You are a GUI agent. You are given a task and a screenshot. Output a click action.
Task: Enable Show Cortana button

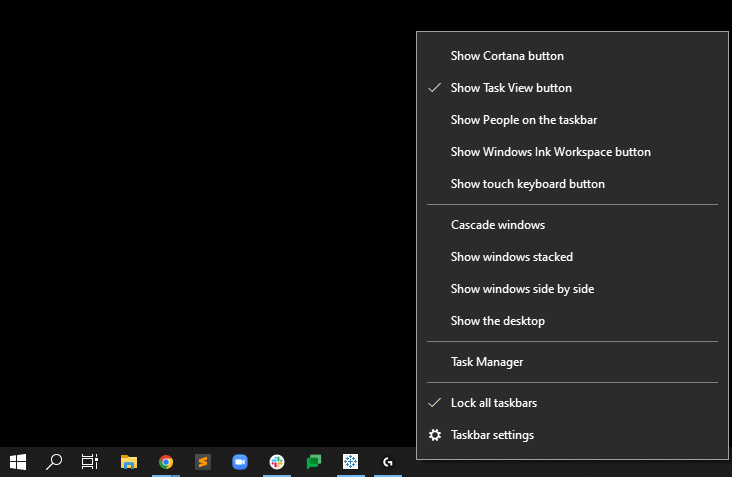point(572,56)
